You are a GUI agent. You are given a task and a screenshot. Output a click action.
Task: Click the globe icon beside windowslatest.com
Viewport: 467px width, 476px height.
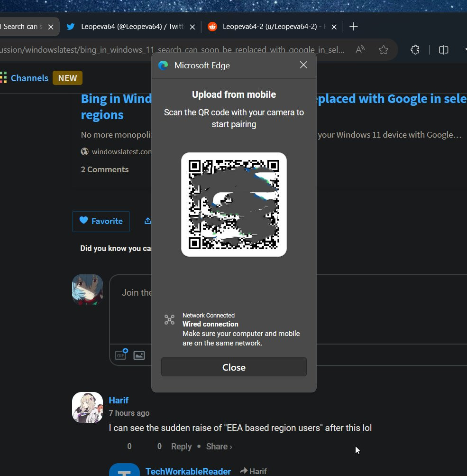pos(84,151)
